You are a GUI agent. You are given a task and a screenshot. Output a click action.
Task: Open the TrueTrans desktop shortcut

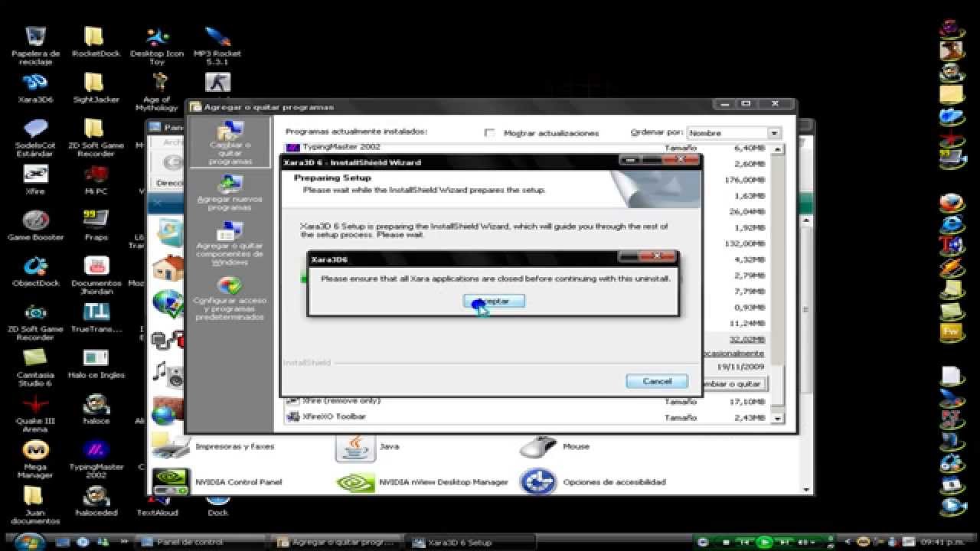pyautogui.click(x=96, y=318)
